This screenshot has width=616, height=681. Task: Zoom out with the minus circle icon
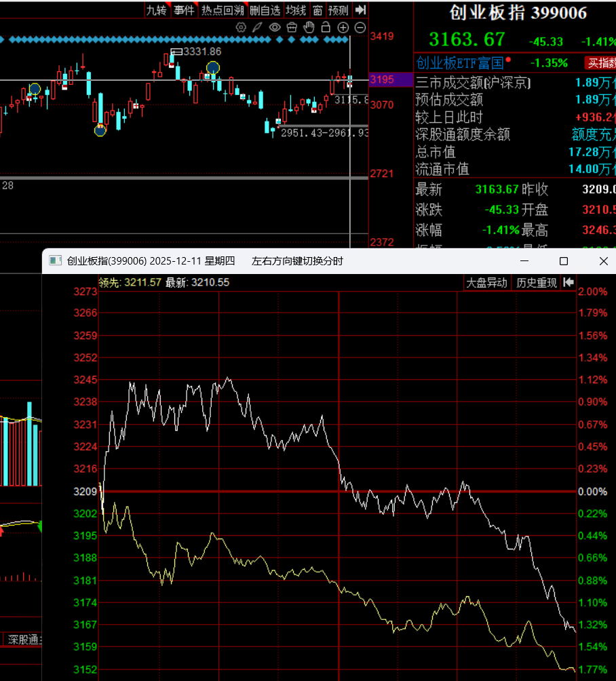click(x=360, y=28)
